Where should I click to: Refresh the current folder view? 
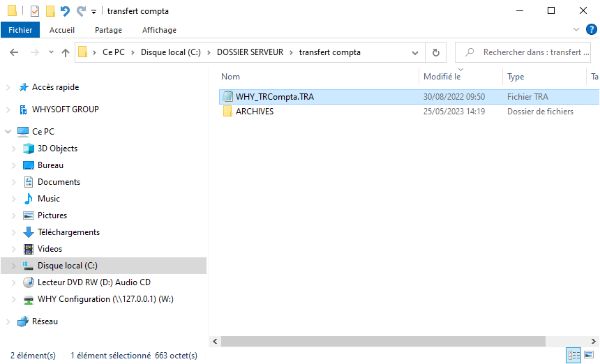click(436, 52)
